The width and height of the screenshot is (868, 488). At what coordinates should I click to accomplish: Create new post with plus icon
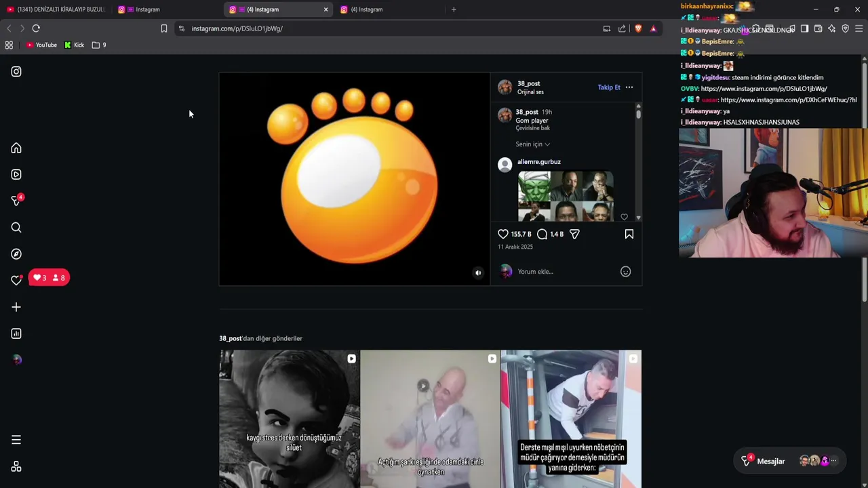pyautogui.click(x=16, y=307)
